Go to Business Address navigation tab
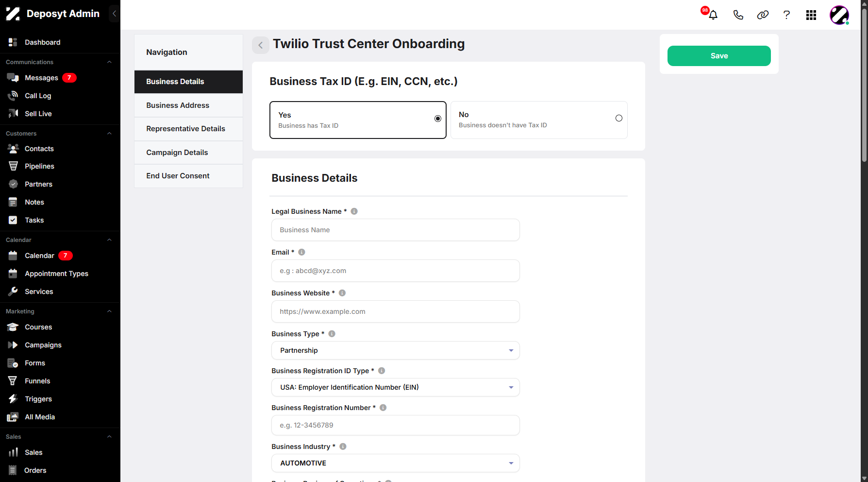This screenshot has width=868, height=482. coord(188,105)
